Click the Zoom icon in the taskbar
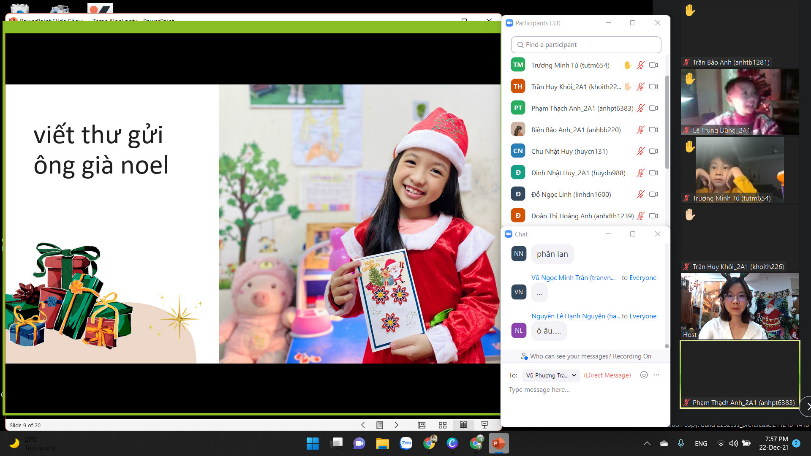This screenshot has height=456, width=811. 406,443
